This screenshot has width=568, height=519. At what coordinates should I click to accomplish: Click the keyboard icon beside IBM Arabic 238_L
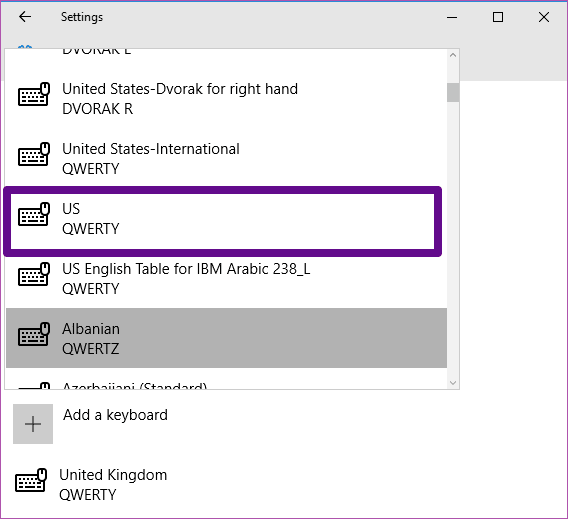point(34,274)
